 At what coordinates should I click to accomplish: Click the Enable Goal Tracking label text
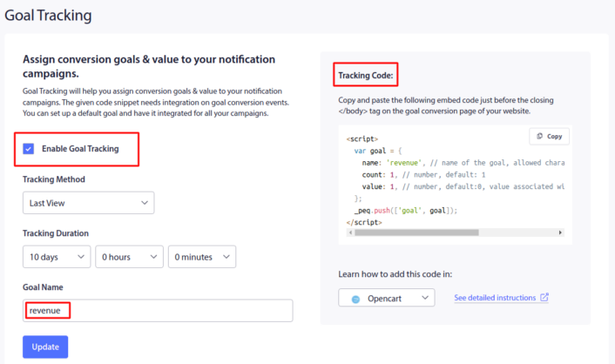click(80, 149)
